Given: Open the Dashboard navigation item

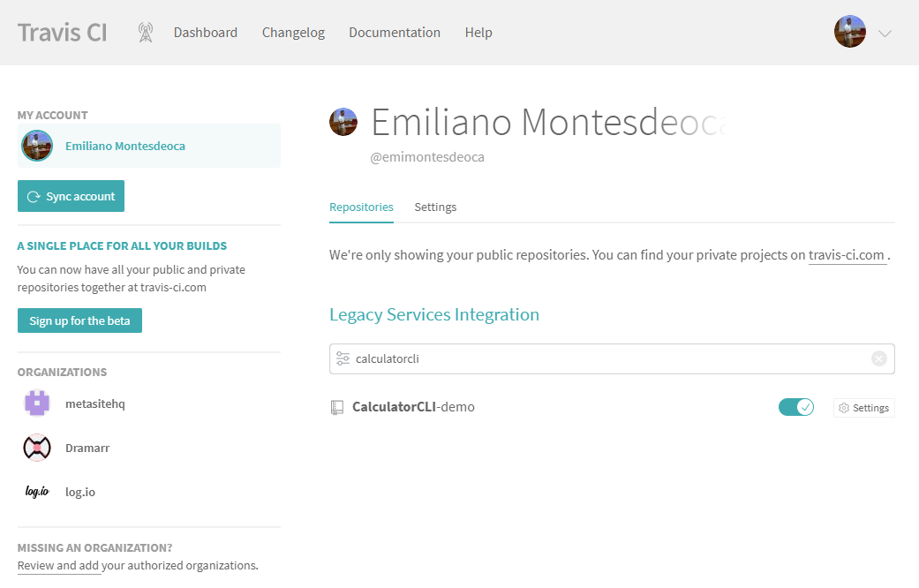Looking at the screenshot, I should coord(205,33).
